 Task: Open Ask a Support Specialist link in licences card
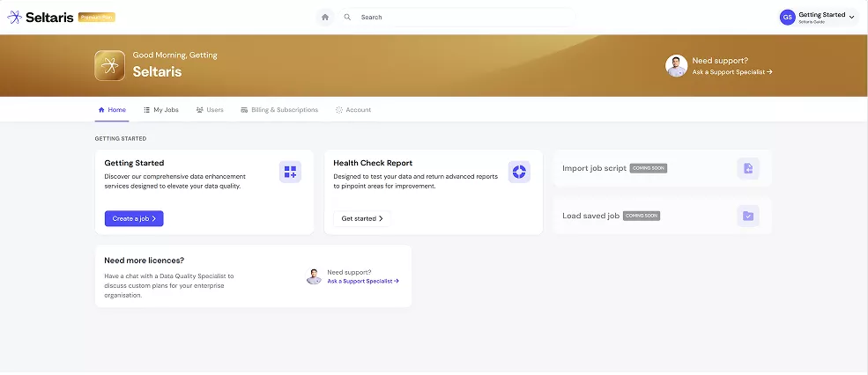click(x=363, y=281)
